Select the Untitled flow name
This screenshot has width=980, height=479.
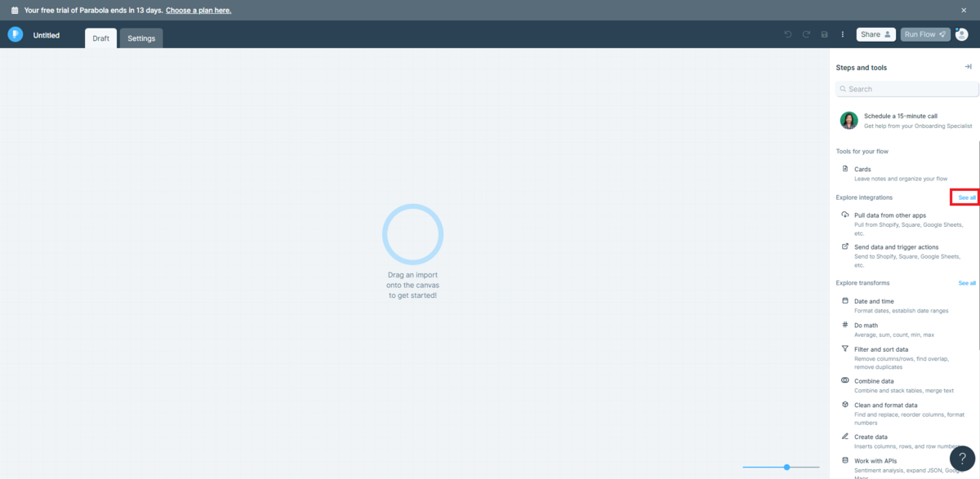pyautogui.click(x=47, y=35)
